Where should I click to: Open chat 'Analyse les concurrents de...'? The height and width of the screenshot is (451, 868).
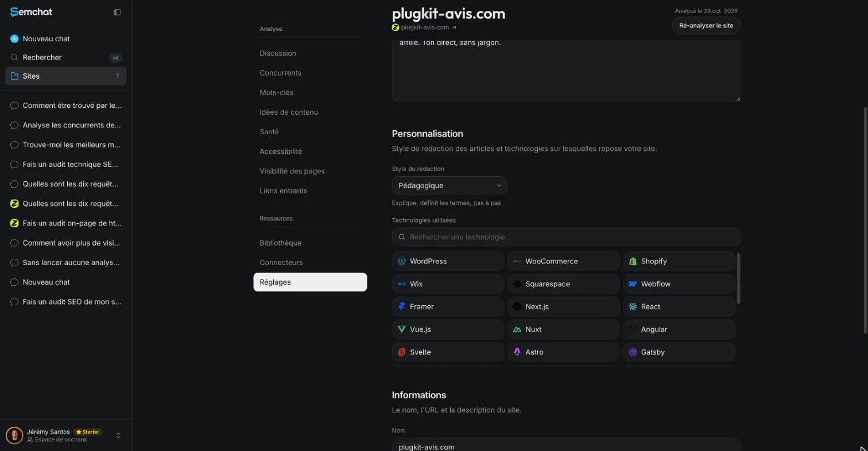point(66,125)
